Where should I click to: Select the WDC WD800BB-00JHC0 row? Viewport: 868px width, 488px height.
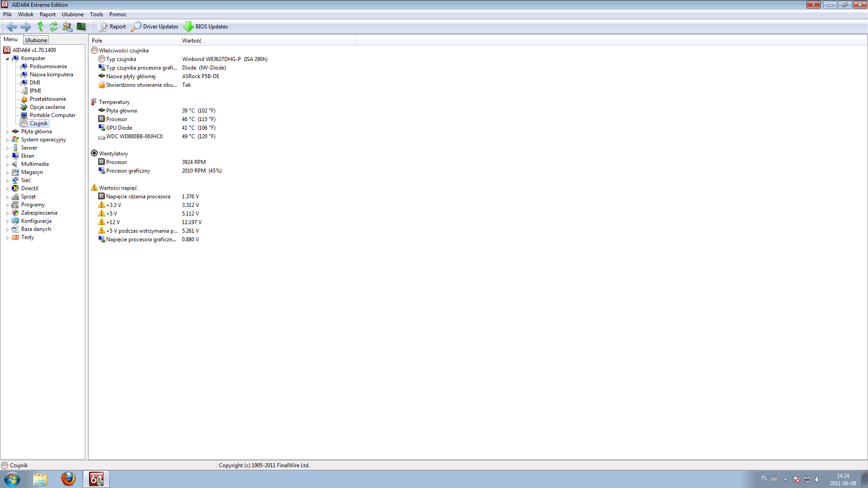[x=157, y=136]
